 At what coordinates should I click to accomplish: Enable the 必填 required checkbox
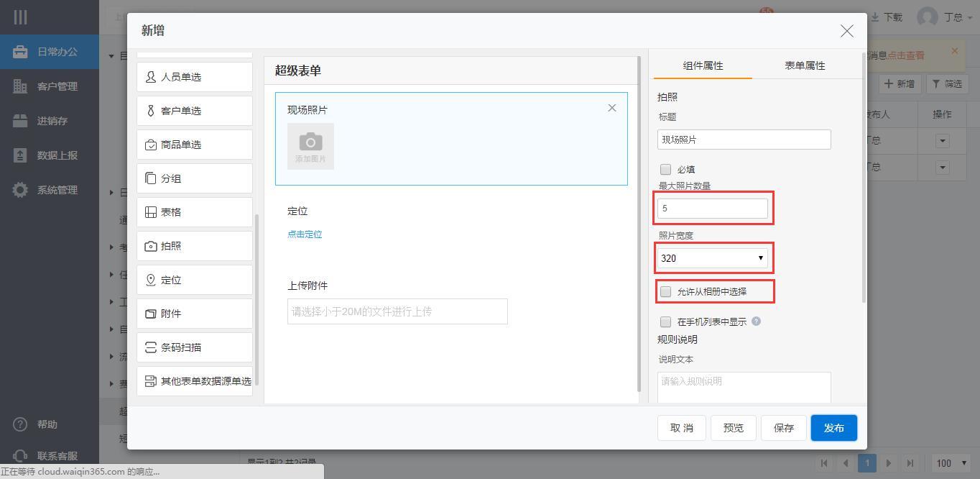pyautogui.click(x=665, y=170)
